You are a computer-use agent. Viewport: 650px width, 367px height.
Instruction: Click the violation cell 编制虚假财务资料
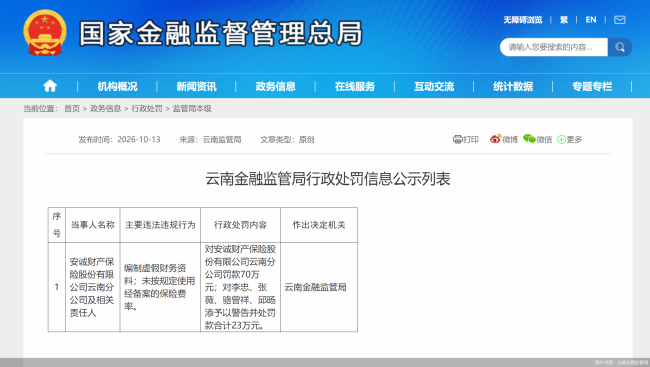click(160, 287)
